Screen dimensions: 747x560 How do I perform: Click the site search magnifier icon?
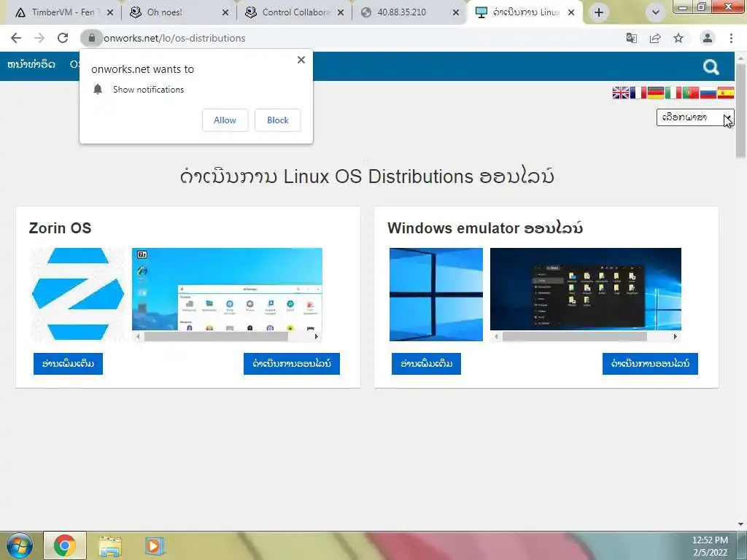pyautogui.click(x=711, y=67)
